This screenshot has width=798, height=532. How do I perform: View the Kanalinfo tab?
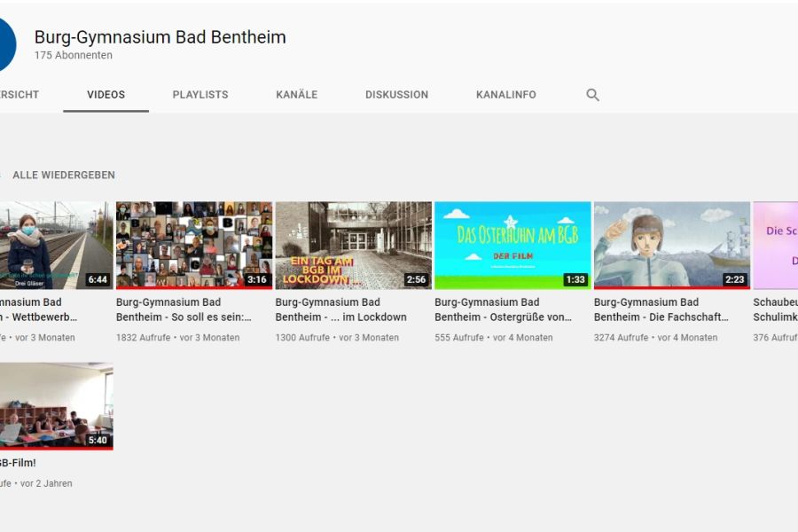click(x=506, y=95)
